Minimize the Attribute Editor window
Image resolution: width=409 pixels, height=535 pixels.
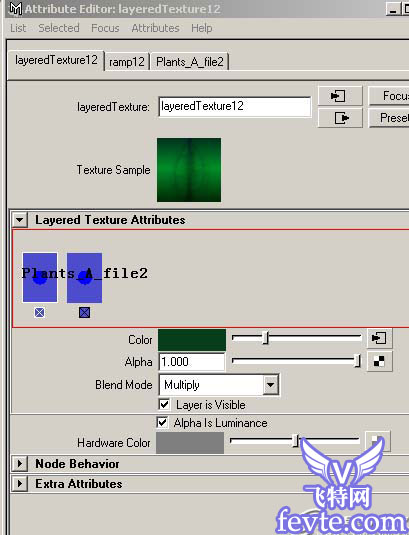click(x=393, y=9)
